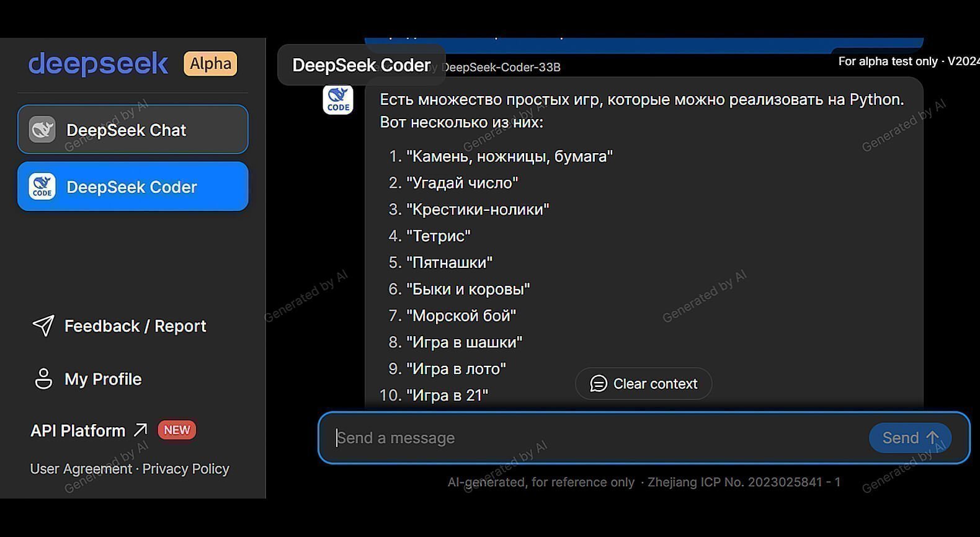Click the chat bubble icon in Clear context

(599, 384)
